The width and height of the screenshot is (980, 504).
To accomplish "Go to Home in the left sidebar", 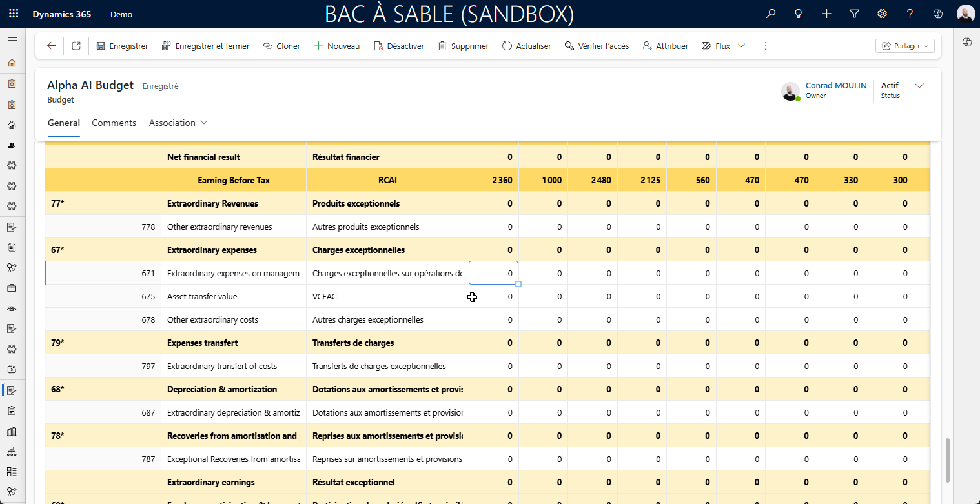I will (12, 63).
